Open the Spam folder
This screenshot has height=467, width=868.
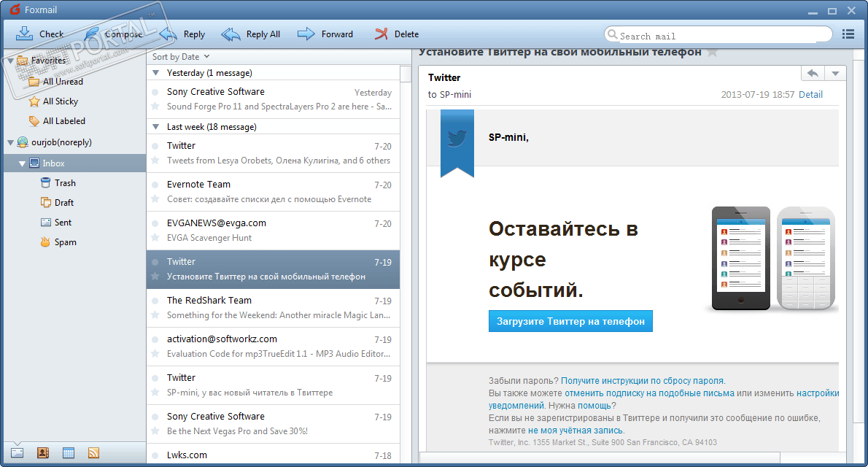(58, 242)
